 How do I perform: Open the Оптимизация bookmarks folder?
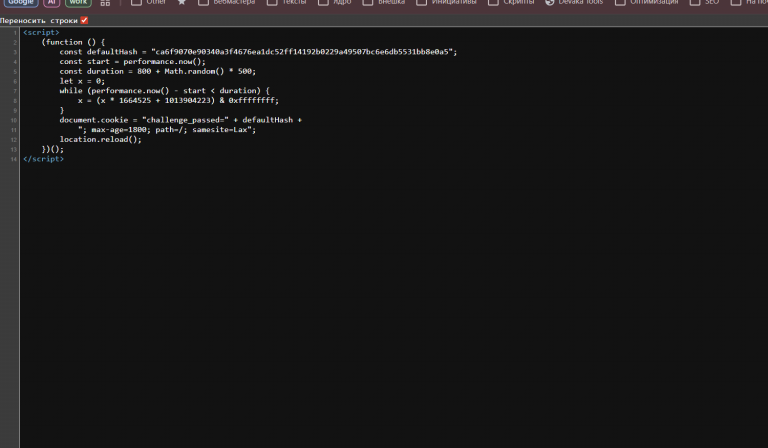point(647,2)
